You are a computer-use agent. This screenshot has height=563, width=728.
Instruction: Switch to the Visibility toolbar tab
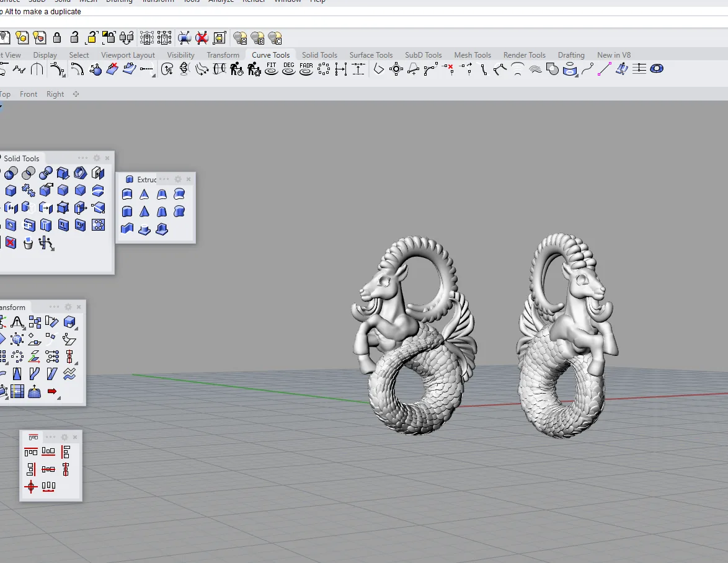click(x=180, y=55)
